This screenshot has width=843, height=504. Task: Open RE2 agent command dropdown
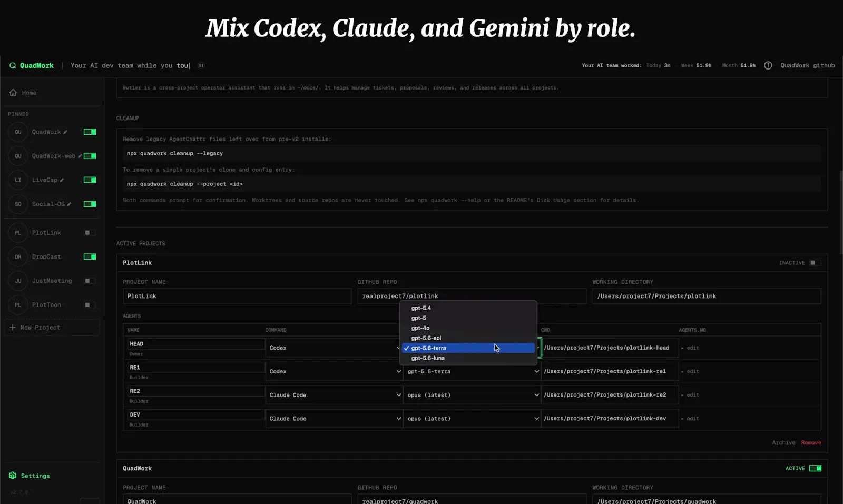(334, 395)
